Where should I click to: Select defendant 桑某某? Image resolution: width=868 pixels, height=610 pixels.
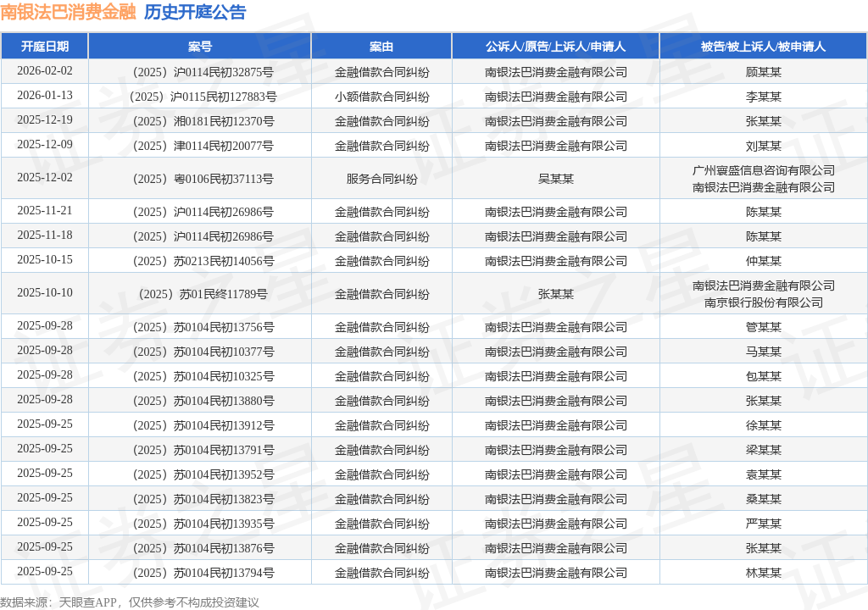pyautogui.click(x=764, y=499)
